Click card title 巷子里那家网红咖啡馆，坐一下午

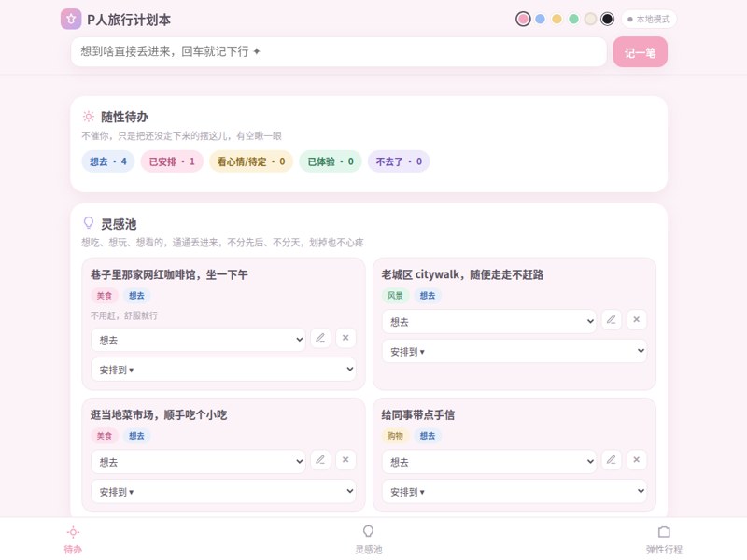coord(169,274)
